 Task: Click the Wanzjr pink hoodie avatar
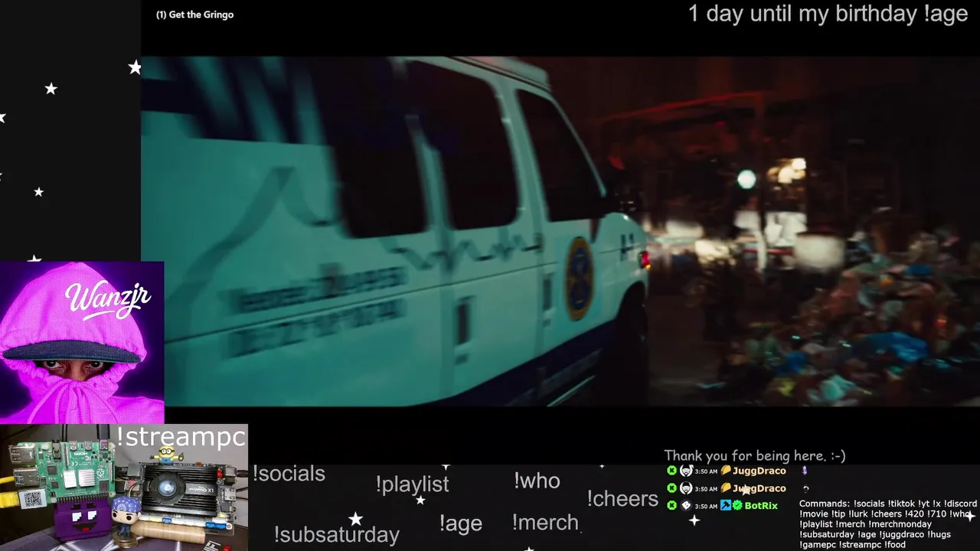coord(82,342)
